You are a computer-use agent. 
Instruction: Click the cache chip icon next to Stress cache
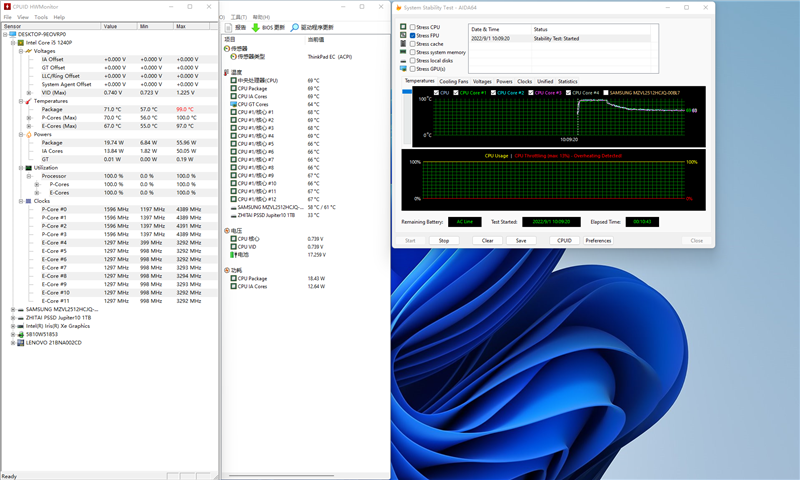[403, 43]
